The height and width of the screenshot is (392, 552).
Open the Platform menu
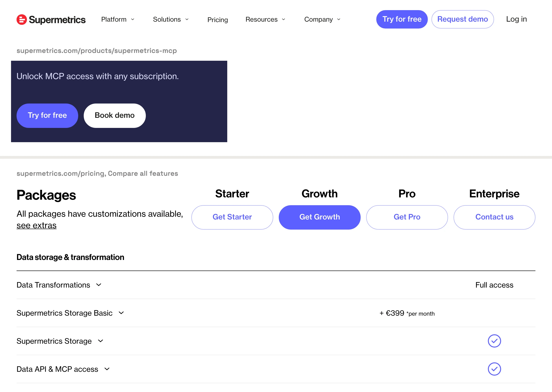118,19
